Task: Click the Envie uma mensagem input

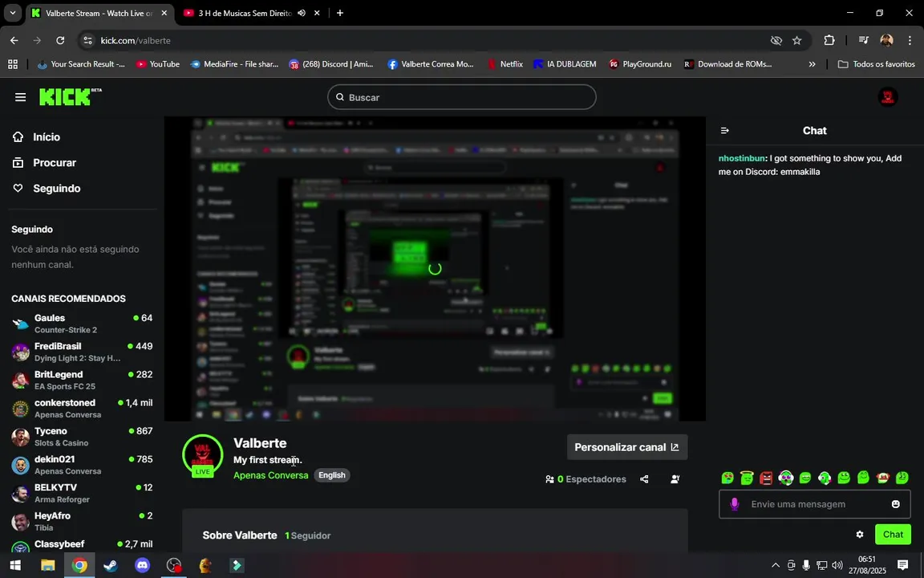Action: click(814, 504)
